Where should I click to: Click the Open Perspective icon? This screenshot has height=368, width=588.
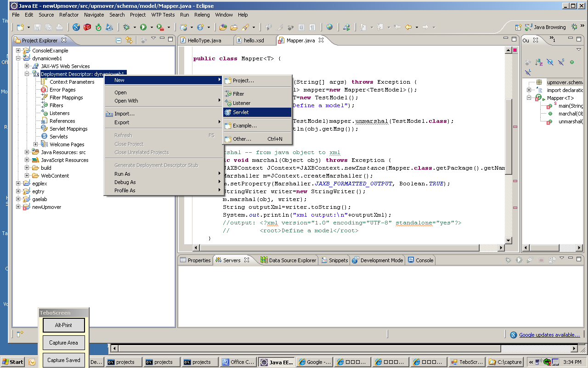pos(518,28)
